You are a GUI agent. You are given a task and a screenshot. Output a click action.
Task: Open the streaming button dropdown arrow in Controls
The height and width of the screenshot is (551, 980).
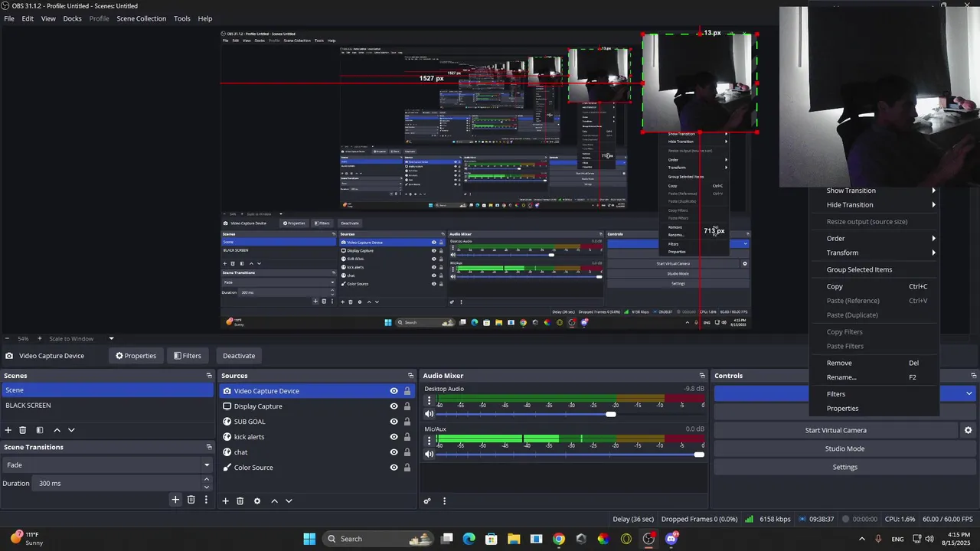click(969, 393)
